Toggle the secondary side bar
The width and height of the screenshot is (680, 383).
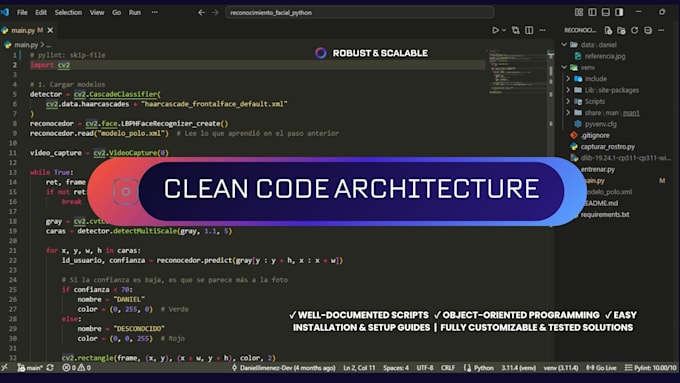pyautogui.click(x=619, y=12)
